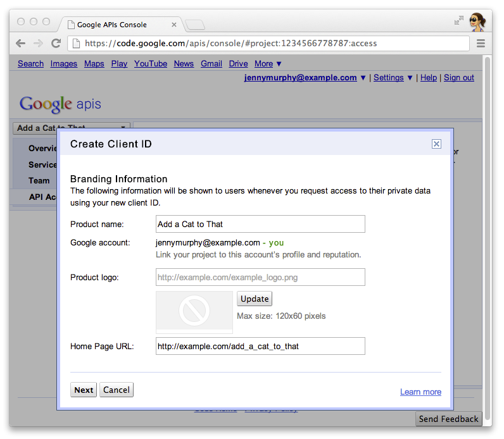This screenshot has height=439, width=504.
Task: Click the Home Page URL field
Action: (260, 346)
